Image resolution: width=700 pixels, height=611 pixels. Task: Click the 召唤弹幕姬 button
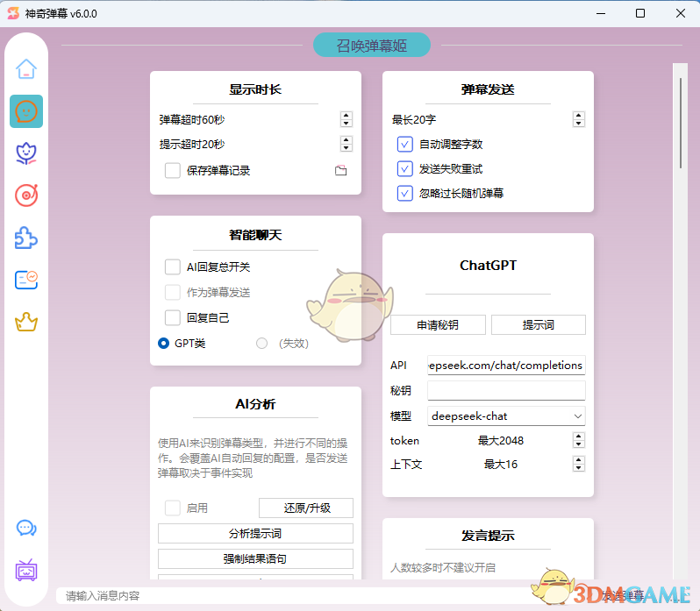click(x=372, y=45)
